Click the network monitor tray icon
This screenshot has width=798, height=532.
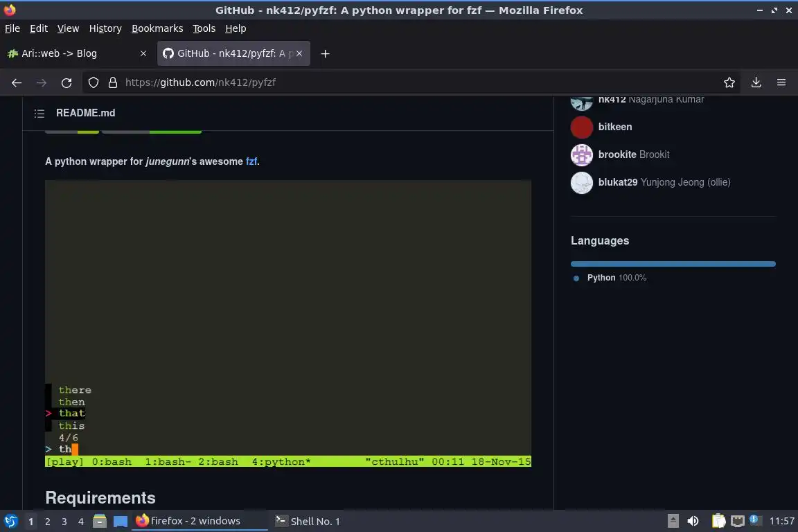(x=738, y=522)
